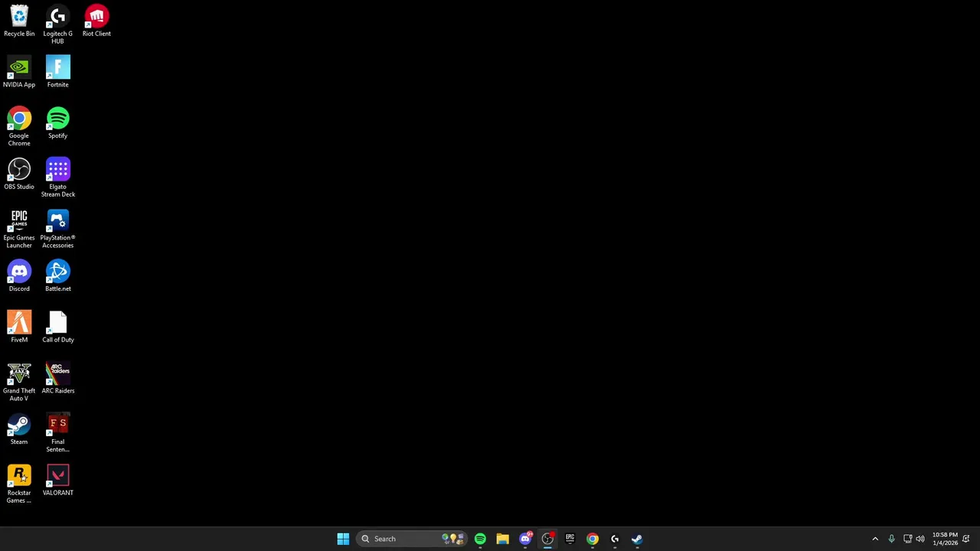Select the VALORANT desktop shortcut
The image size is (980, 551).
click(x=57, y=481)
